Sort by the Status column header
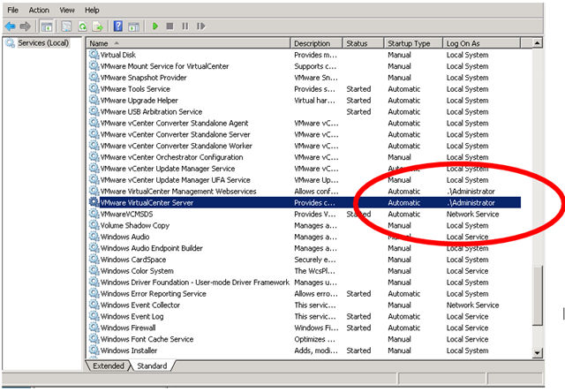 point(363,43)
